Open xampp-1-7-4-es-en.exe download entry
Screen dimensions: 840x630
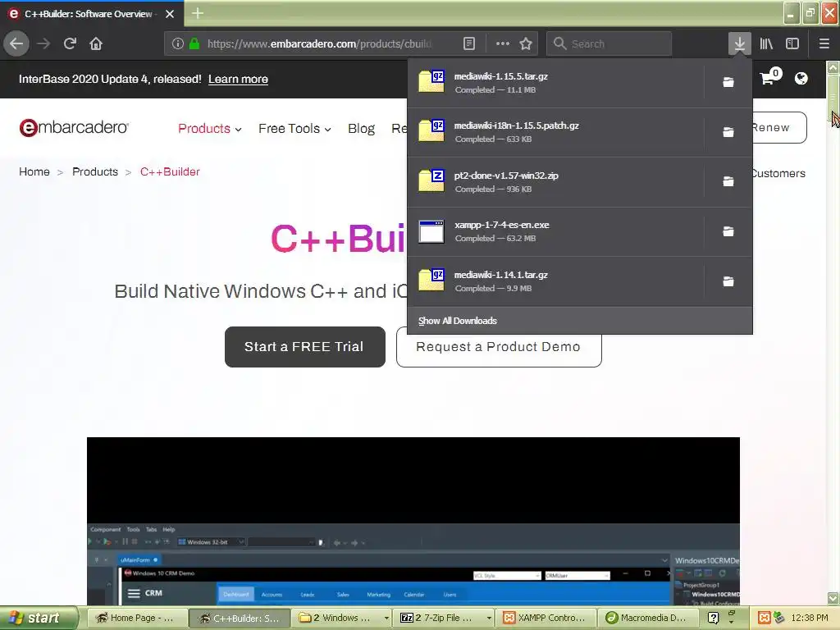tap(555, 231)
